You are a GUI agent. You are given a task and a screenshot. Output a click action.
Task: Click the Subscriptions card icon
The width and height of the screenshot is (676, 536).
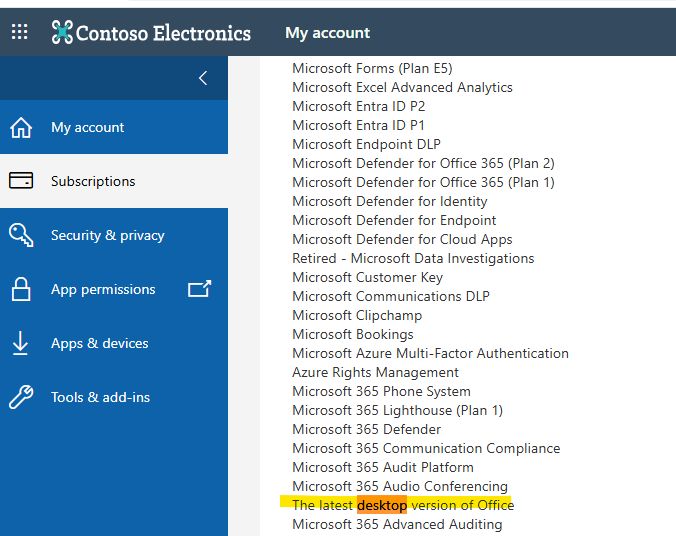tap(21, 181)
